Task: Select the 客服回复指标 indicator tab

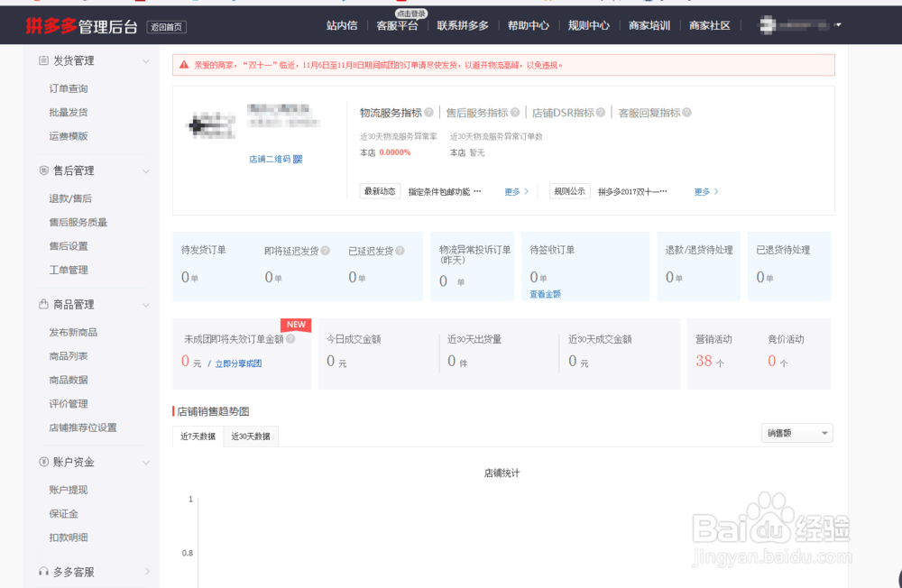Action: pyautogui.click(x=649, y=113)
